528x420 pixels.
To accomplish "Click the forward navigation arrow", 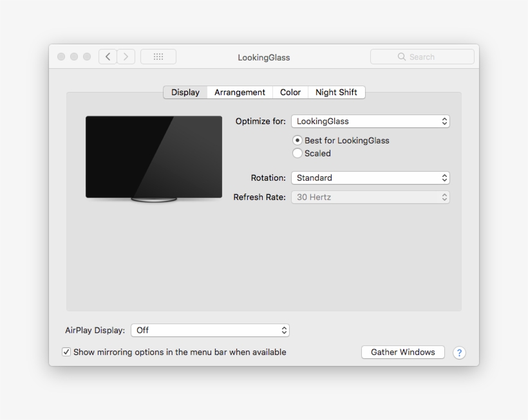I will point(126,56).
